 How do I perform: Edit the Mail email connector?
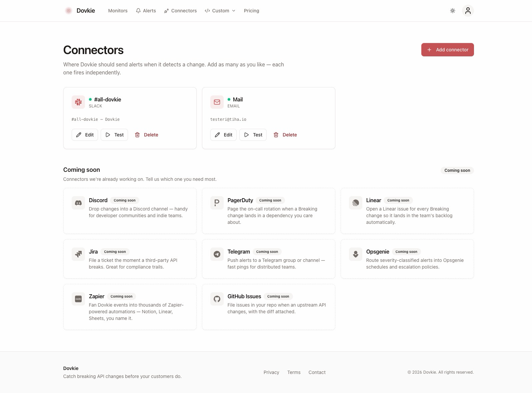(x=223, y=135)
